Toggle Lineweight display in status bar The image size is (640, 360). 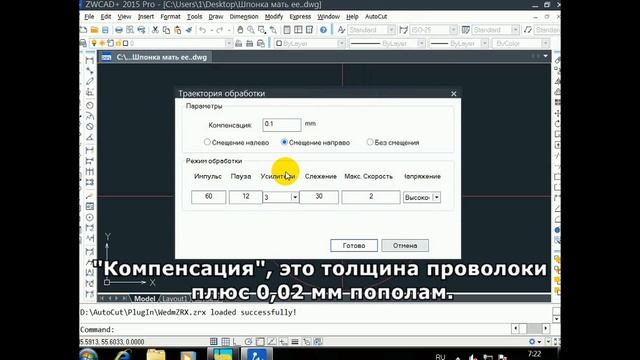point(295,342)
